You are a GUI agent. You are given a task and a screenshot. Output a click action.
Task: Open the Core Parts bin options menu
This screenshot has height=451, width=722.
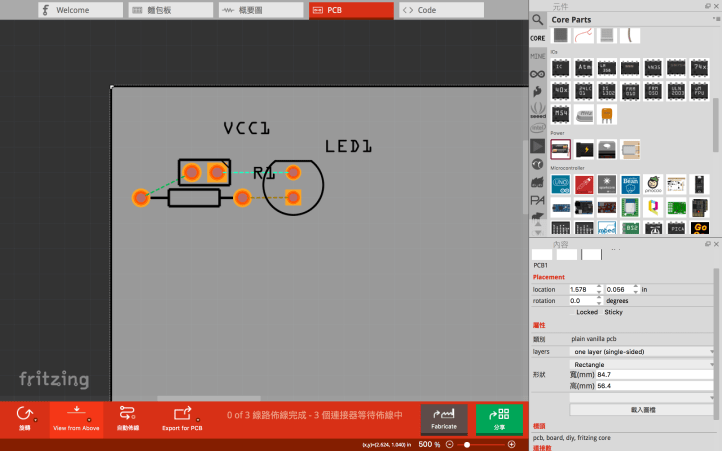pyautogui.click(x=716, y=19)
